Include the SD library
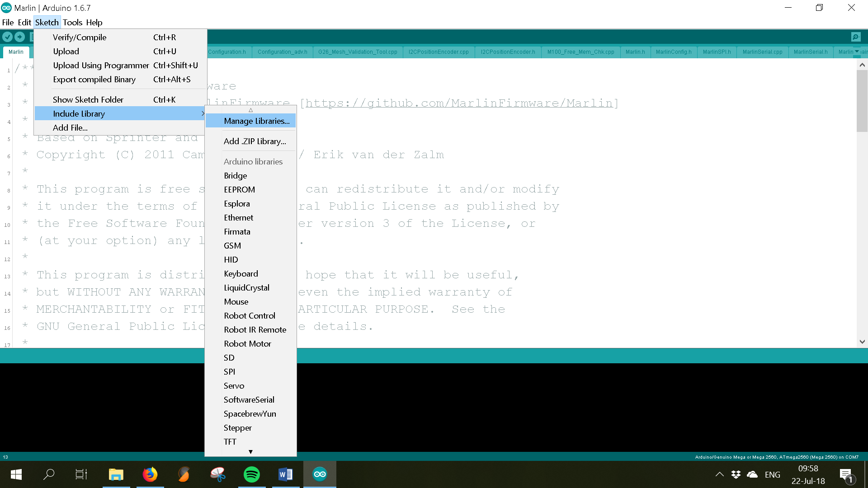The image size is (868, 488). click(251, 358)
